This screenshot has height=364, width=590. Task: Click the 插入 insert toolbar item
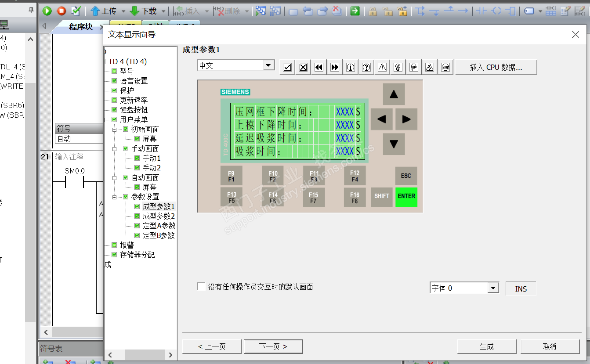186,11
